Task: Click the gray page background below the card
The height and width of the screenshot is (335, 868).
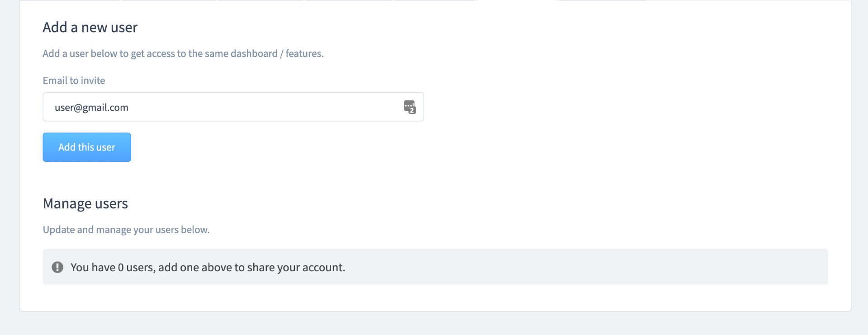Action: (434, 324)
